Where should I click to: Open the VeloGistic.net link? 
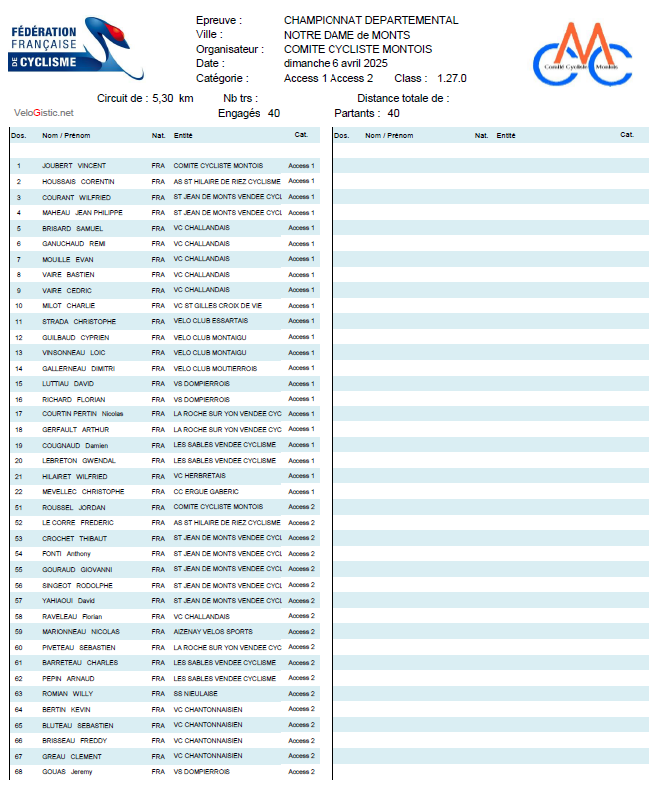(x=44, y=113)
